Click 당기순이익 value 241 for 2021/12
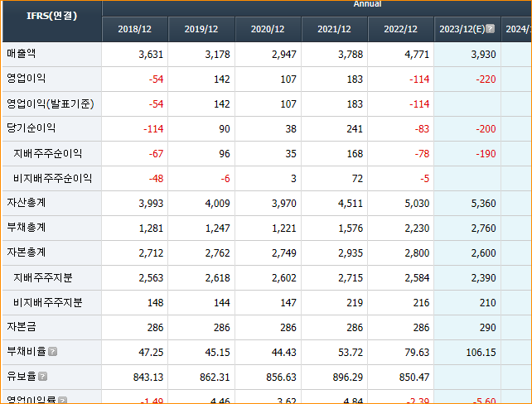 click(355, 129)
